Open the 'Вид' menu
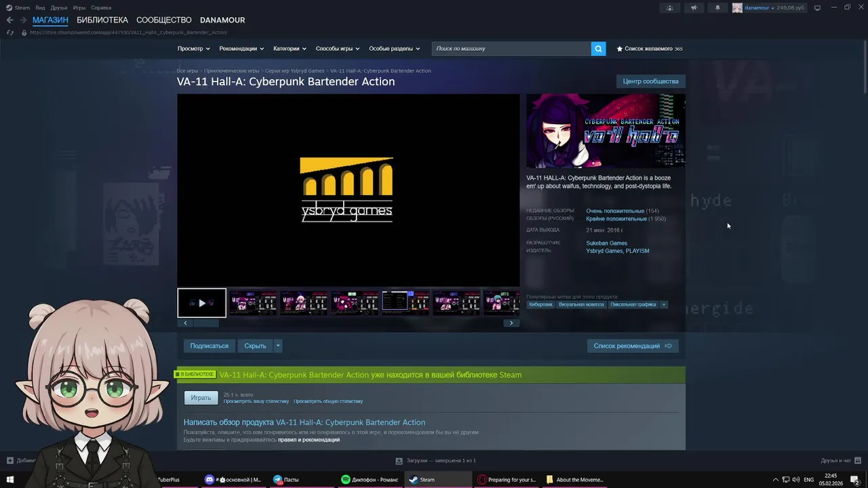Image resolution: width=868 pixels, height=488 pixels. pos(40,7)
